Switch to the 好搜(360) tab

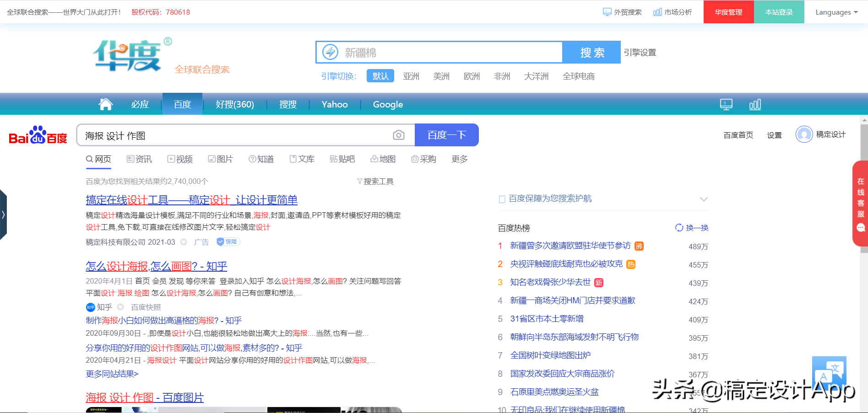pos(235,104)
